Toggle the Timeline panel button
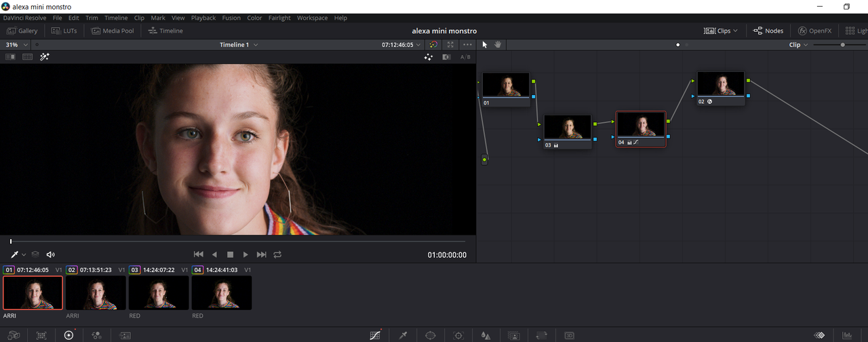The image size is (868, 342). [x=165, y=31]
